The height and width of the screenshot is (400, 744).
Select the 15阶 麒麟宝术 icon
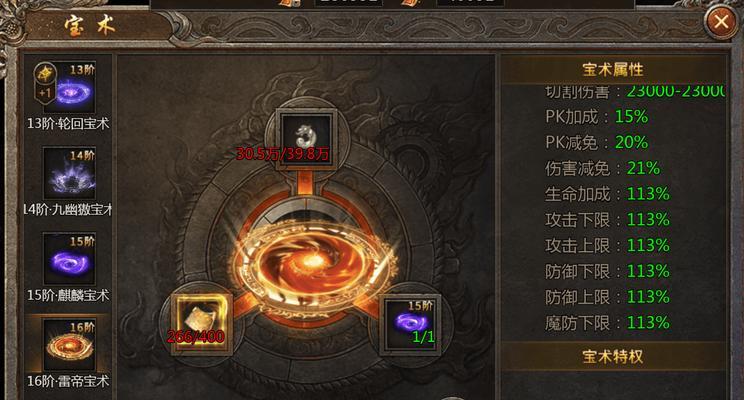(69, 259)
